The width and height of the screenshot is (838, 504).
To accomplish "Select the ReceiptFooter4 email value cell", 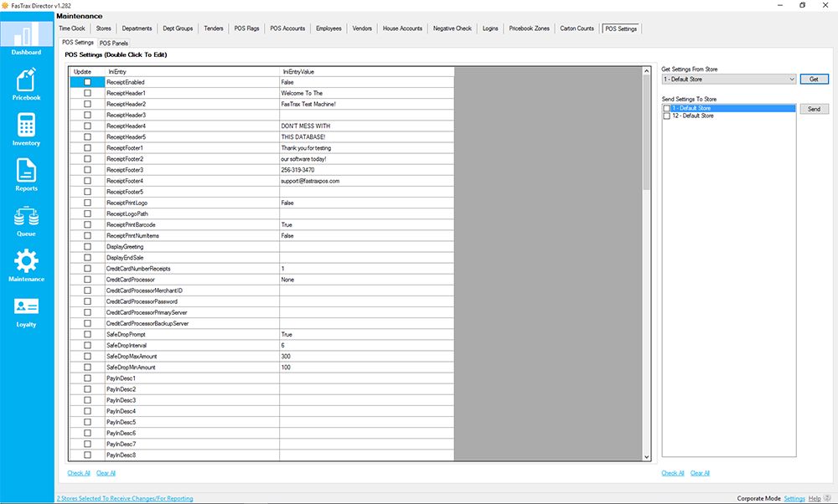I will click(x=367, y=181).
